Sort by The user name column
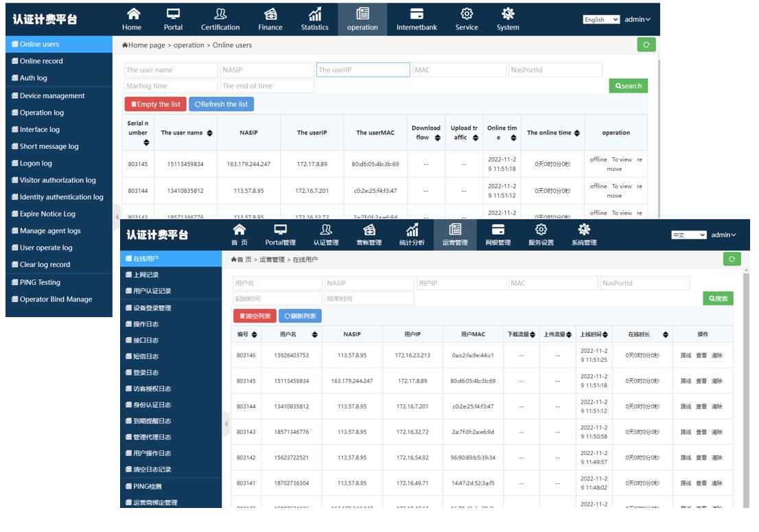This screenshot has width=759, height=532. pos(210,133)
